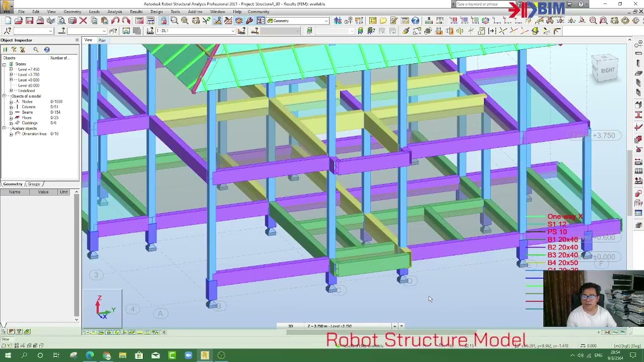Expand the Beams tree item
The image size is (644, 362).
(x=11, y=113)
